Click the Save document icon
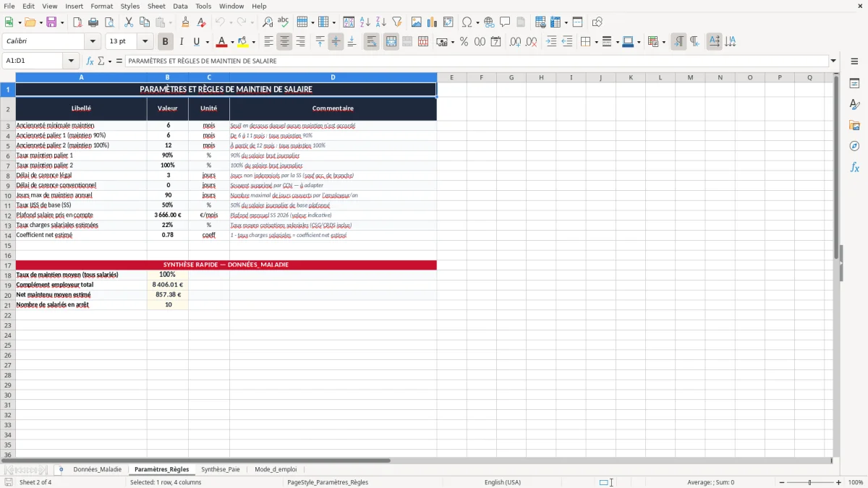 [x=51, y=22]
